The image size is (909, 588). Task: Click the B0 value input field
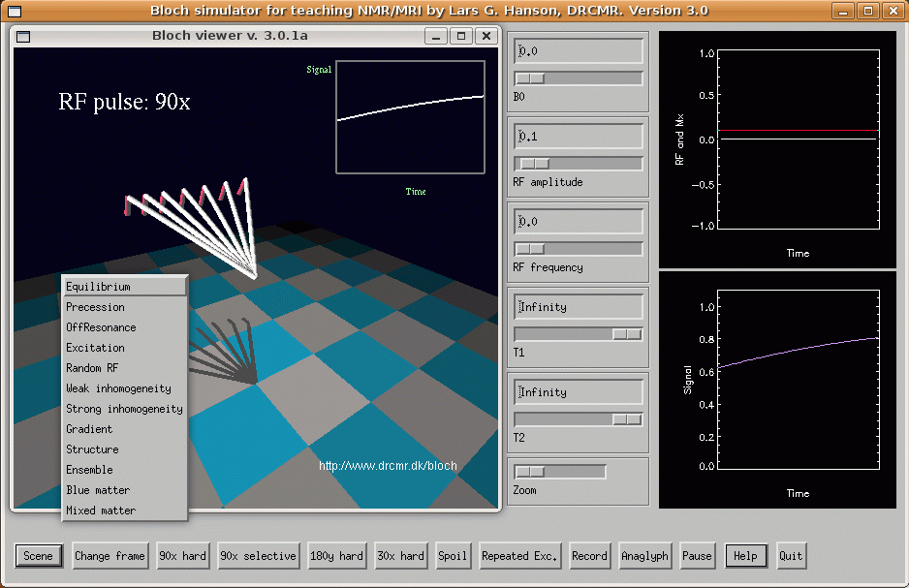click(578, 51)
